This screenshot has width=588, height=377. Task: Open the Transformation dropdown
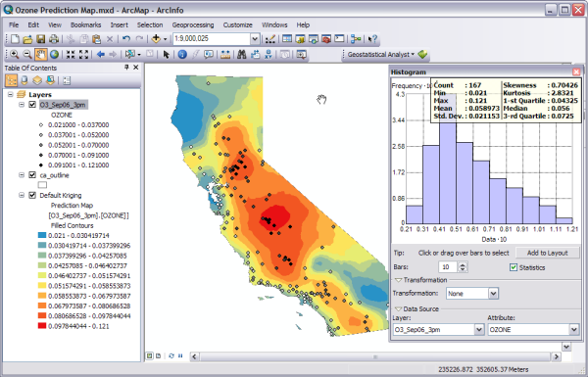493,294
